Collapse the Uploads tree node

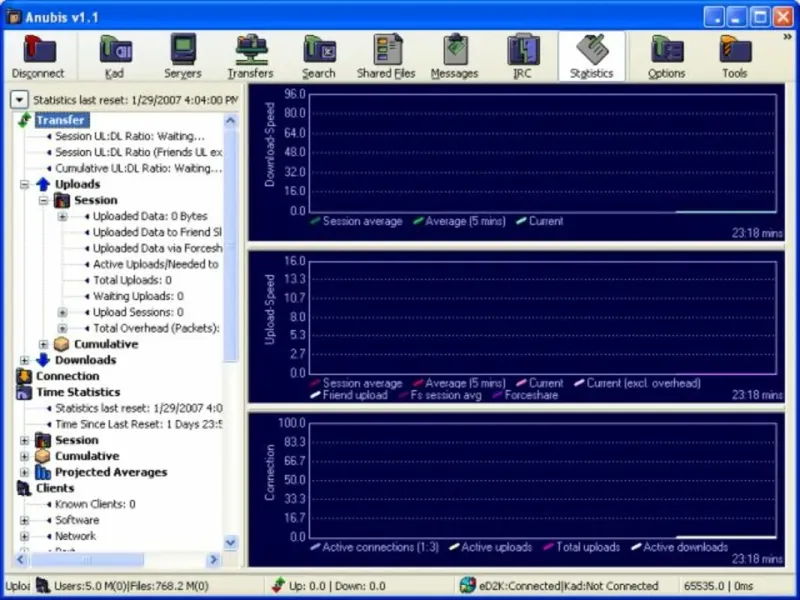point(25,184)
